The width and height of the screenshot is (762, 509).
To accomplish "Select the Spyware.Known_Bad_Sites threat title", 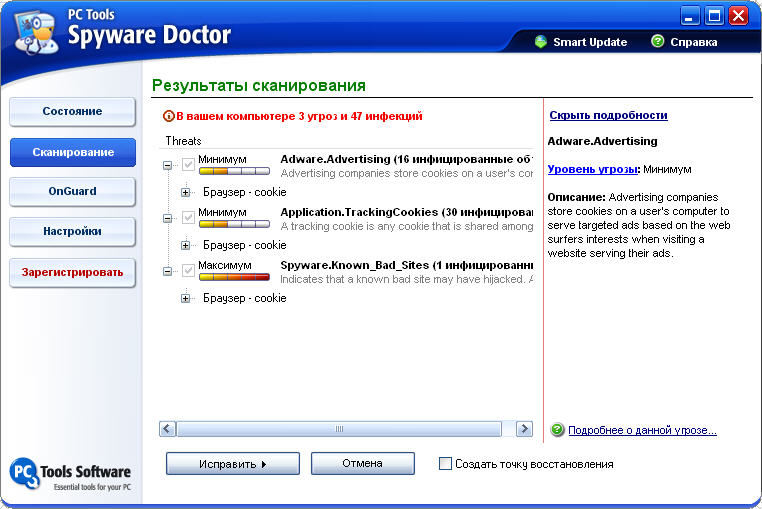I will tap(406, 265).
